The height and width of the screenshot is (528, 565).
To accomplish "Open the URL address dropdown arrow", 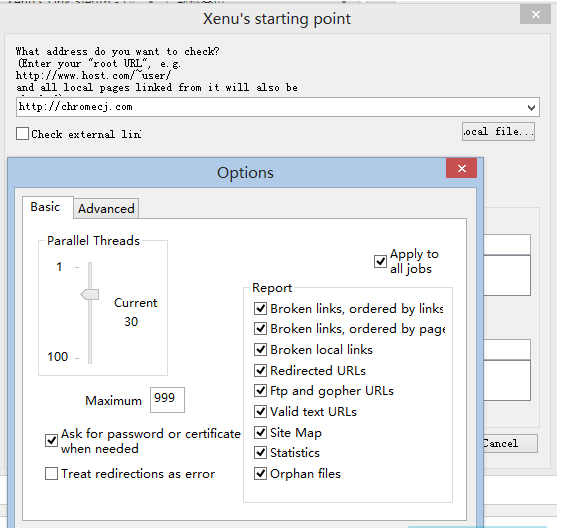I will (531, 107).
